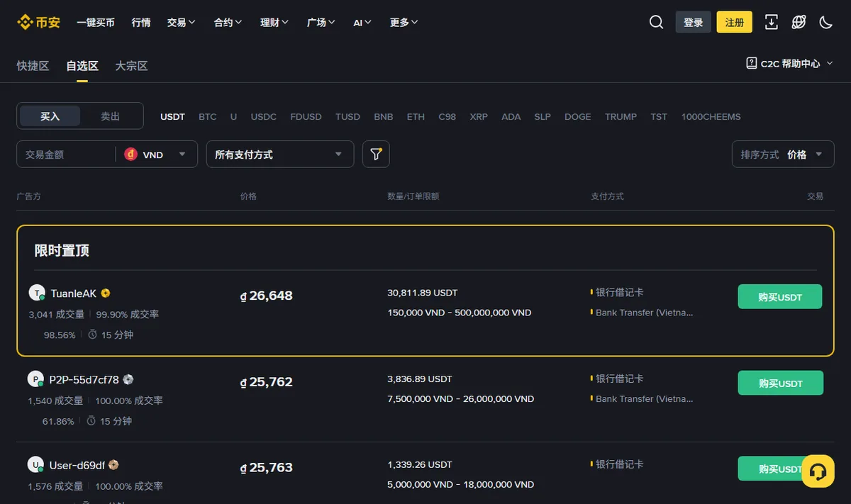Expand the 理财 menu

(x=274, y=23)
